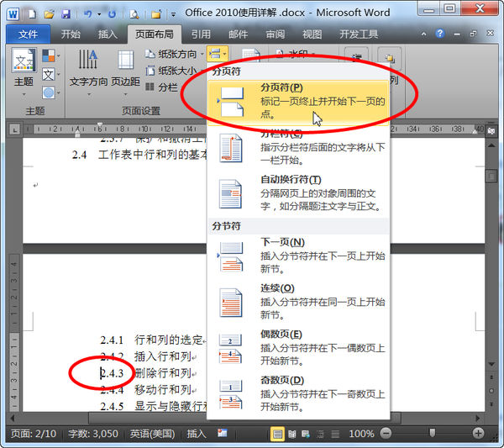Click horizontal scrollbar left arrow
Screen dimensions: 504x448
(13, 418)
